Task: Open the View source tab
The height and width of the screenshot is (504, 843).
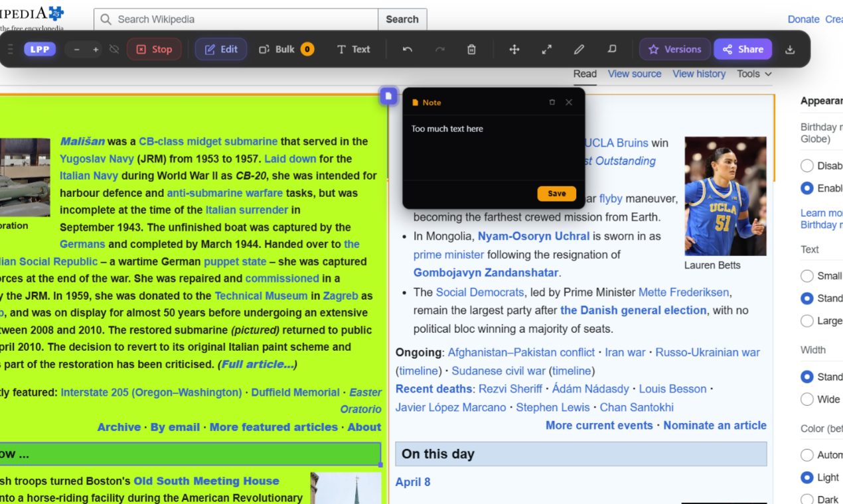Action: (x=635, y=74)
